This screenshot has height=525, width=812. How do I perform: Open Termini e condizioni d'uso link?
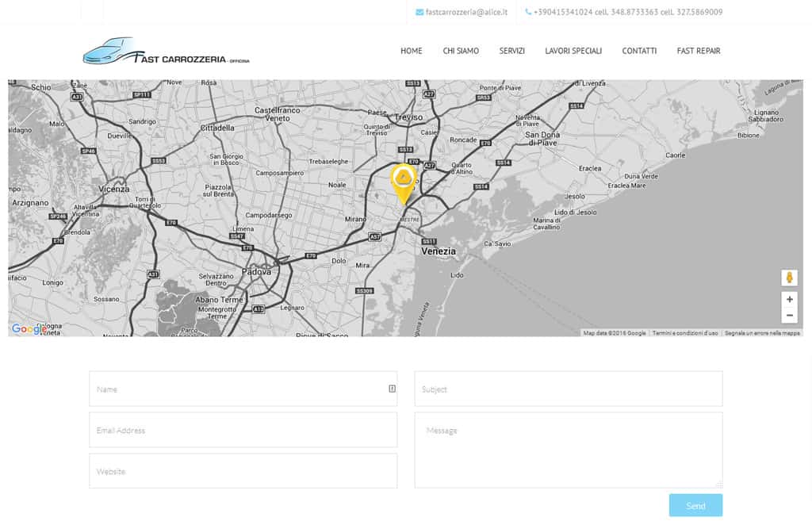point(684,333)
